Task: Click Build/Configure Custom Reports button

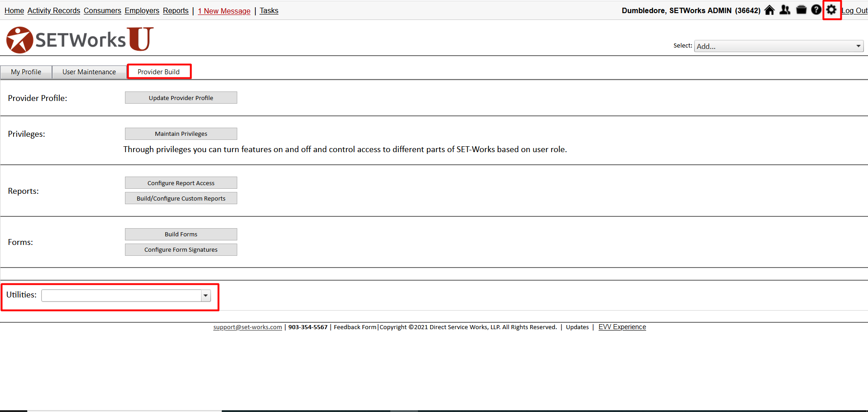Action: pyautogui.click(x=181, y=198)
